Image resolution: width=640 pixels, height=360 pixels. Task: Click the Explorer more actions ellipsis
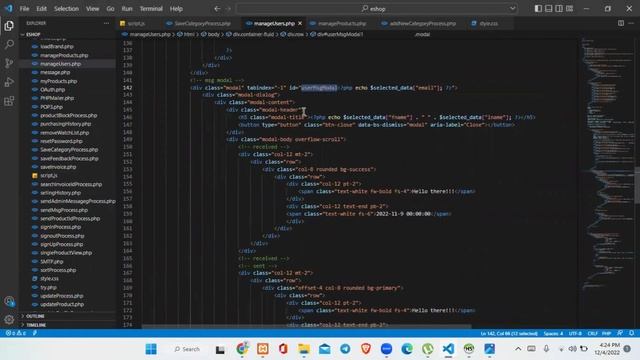click(107, 23)
